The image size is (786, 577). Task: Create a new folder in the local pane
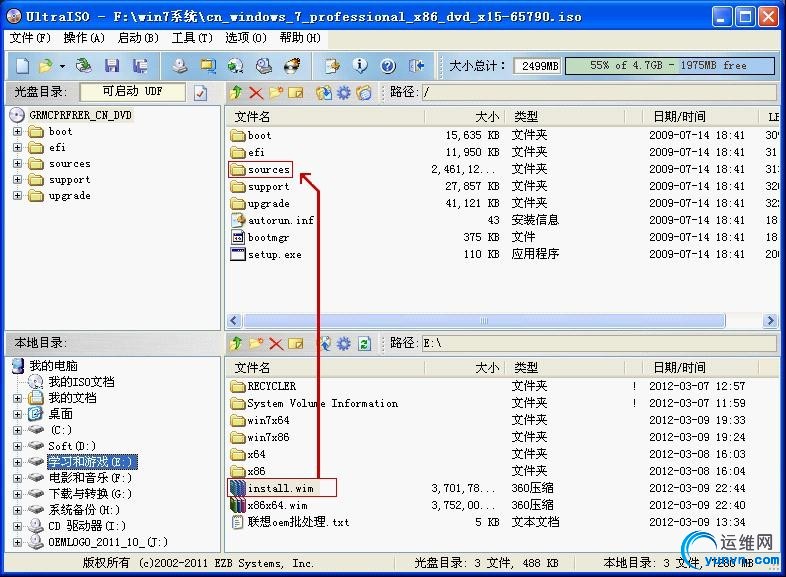point(256,343)
